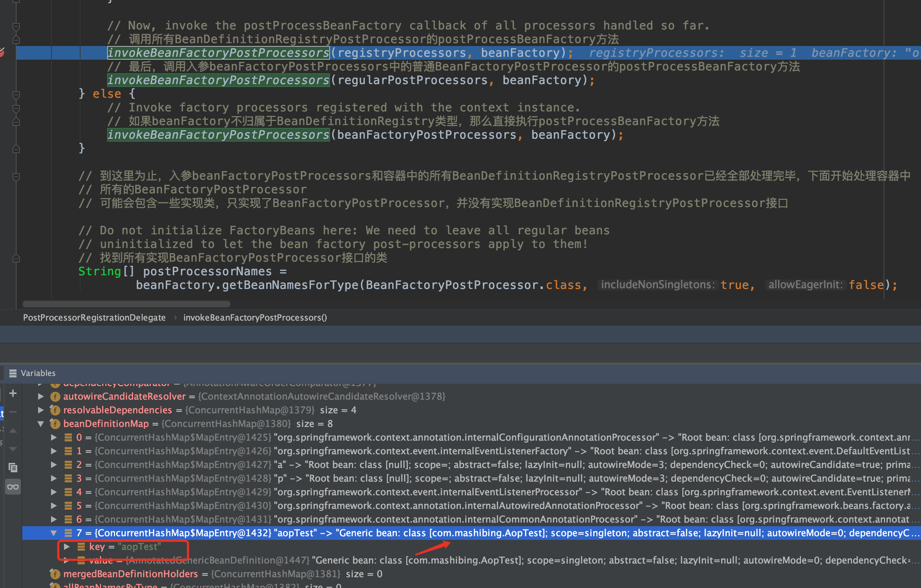Collapse map entry 7 aopTest node
Viewport: 921px width, 588px height.
pyautogui.click(x=54, y=533)
